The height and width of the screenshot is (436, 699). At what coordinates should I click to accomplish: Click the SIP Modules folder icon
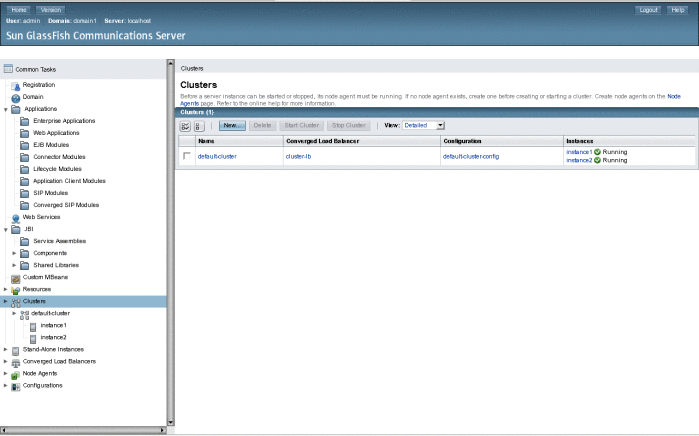[x=25, y=193]
